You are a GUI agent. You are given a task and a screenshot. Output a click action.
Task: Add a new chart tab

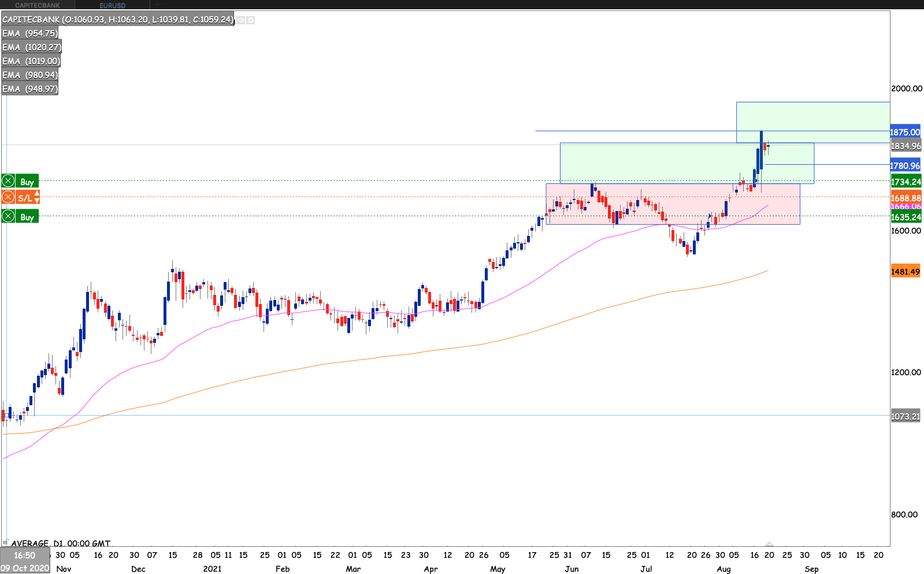(157, 5)
